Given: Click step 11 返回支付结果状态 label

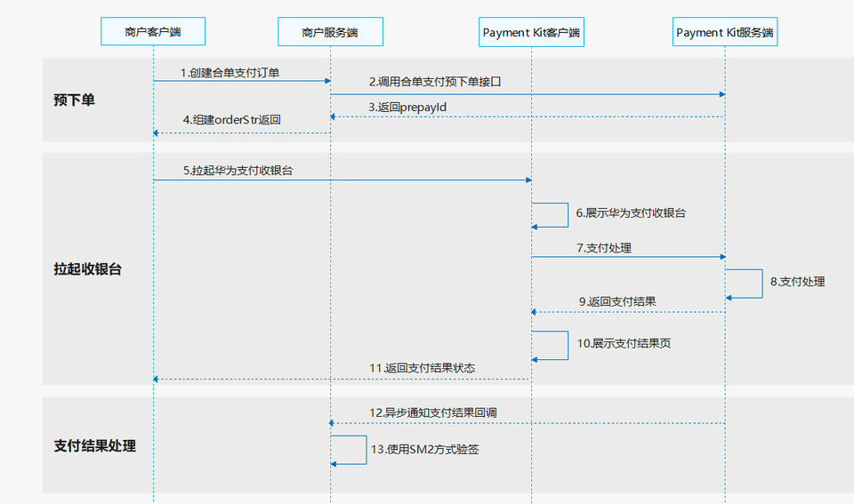Looking at the screenshot, I should coord(422,368).
